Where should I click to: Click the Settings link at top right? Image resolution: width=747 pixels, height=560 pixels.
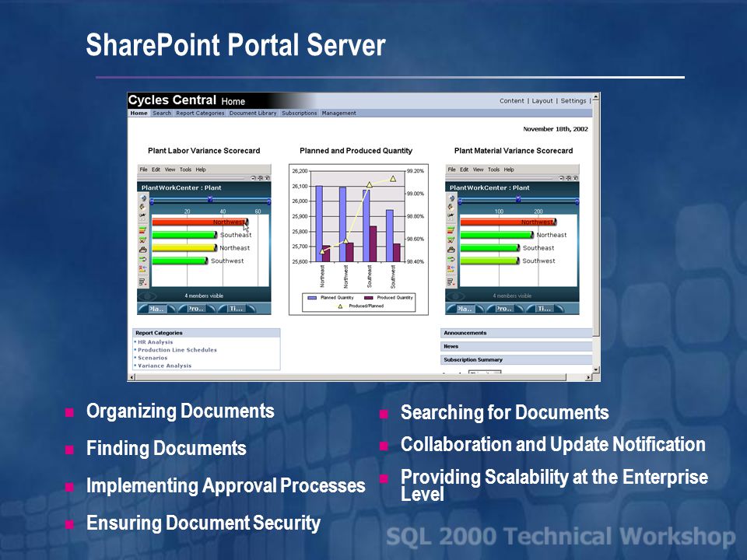(573, 101)
